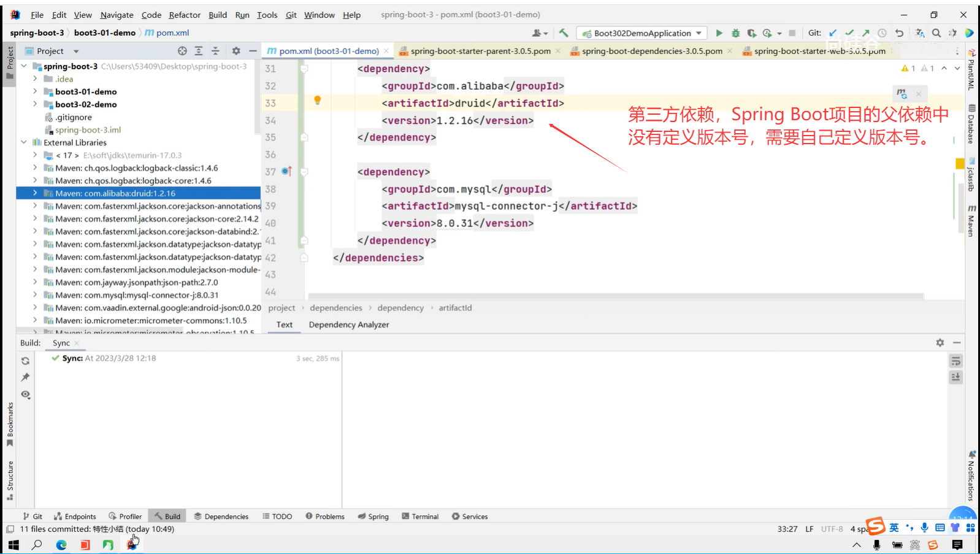
Task: Click Collapse All icon in Project panel
Action: 215,51
